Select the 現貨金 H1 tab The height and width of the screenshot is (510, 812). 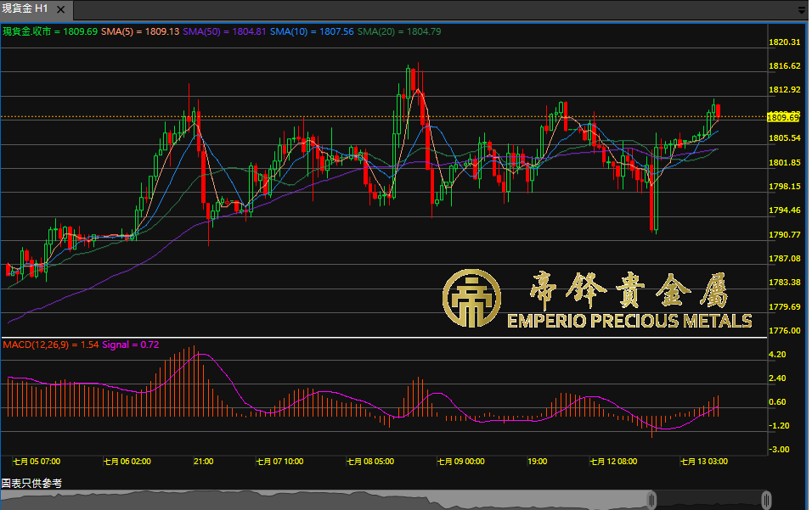25,8
